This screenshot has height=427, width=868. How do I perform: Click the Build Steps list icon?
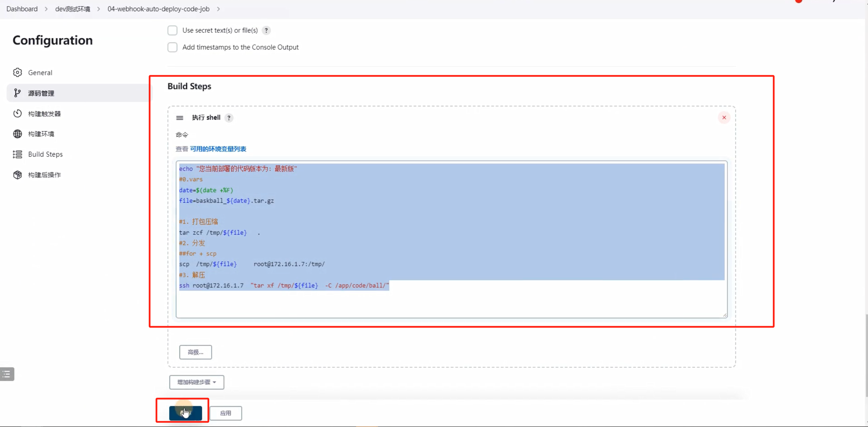(x=17, y=154)
